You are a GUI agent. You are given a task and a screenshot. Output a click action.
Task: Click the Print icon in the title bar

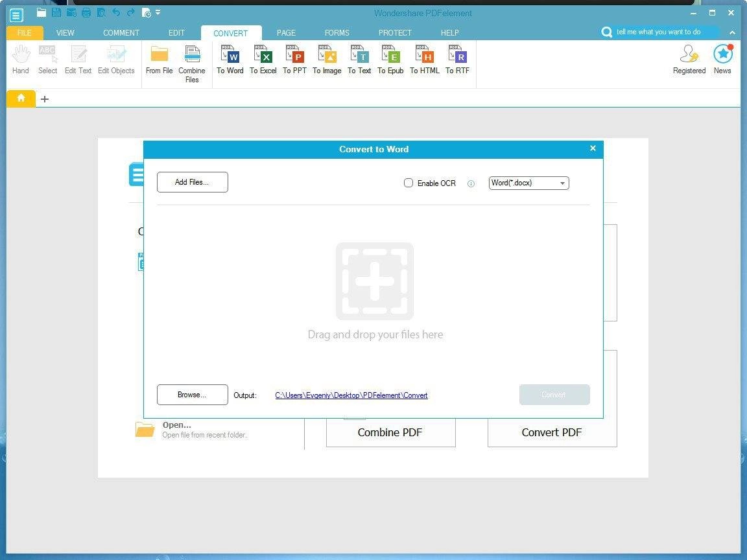[x=86, y=13]
